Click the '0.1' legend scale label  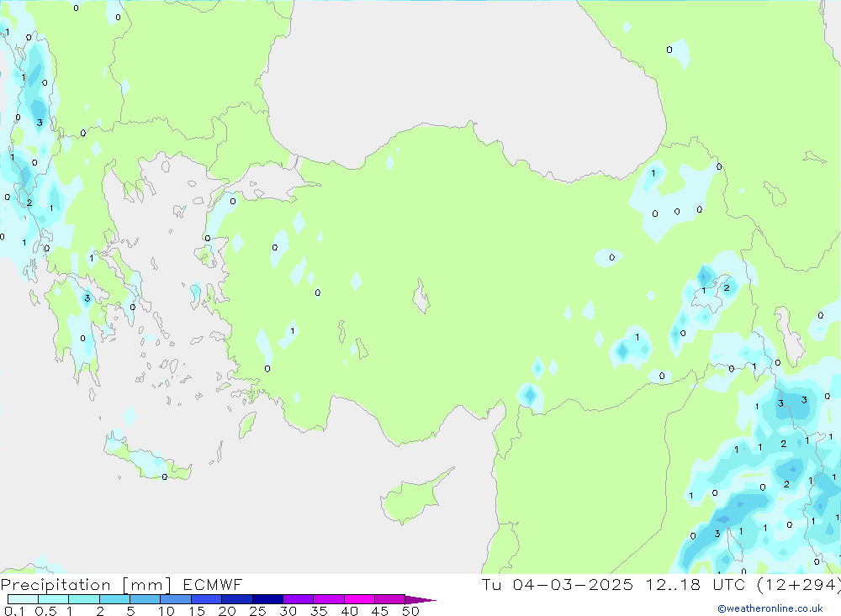(x=14, y=611)
